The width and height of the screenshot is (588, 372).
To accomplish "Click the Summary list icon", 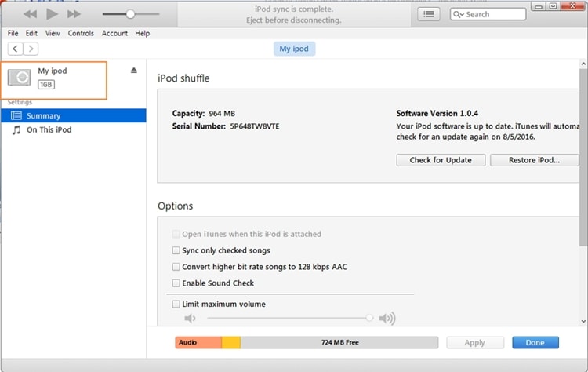I will [16, 115].
